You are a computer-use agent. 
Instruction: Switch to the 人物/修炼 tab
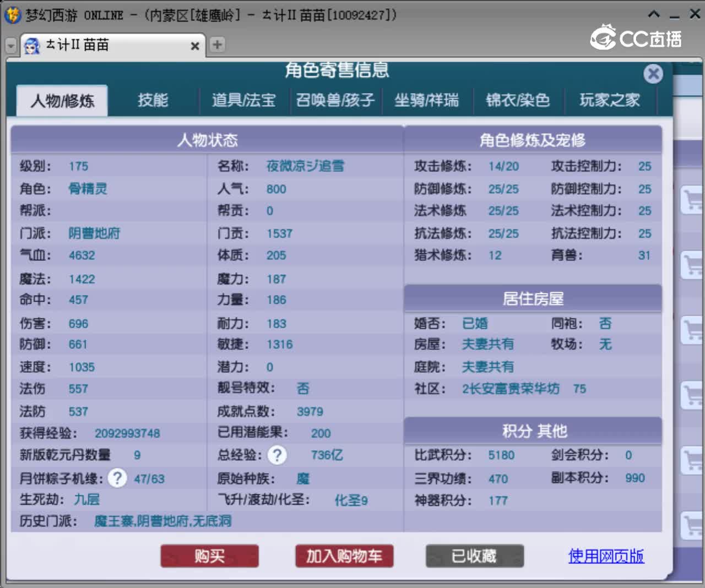pos(62,101)
